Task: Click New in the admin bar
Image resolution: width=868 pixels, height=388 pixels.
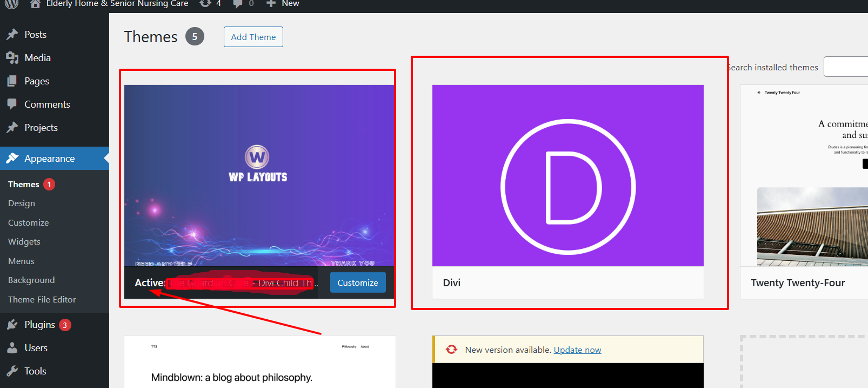Action: [x=290, y=3]
